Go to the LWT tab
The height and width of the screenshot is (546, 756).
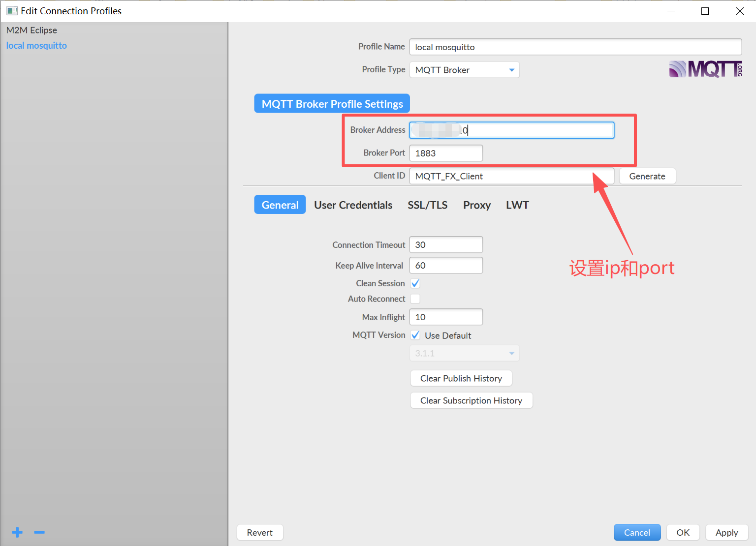[x=517, y=205]
